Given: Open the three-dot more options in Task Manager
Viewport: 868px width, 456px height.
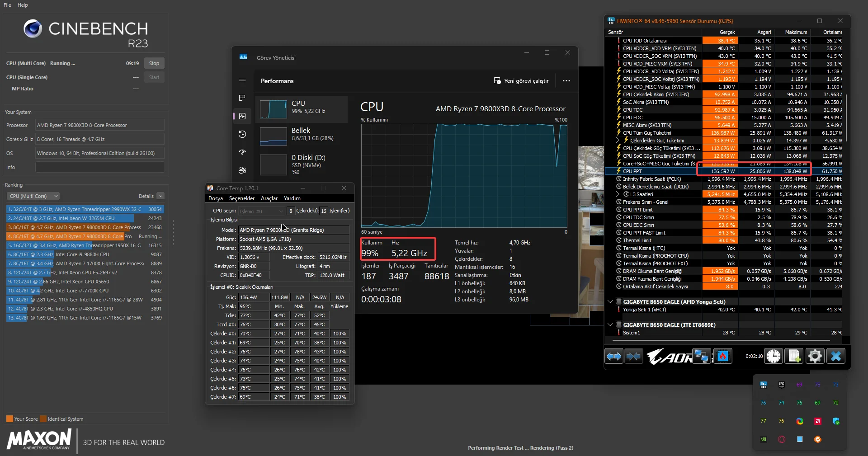Looking at the screenshot, I should (566, 81).
